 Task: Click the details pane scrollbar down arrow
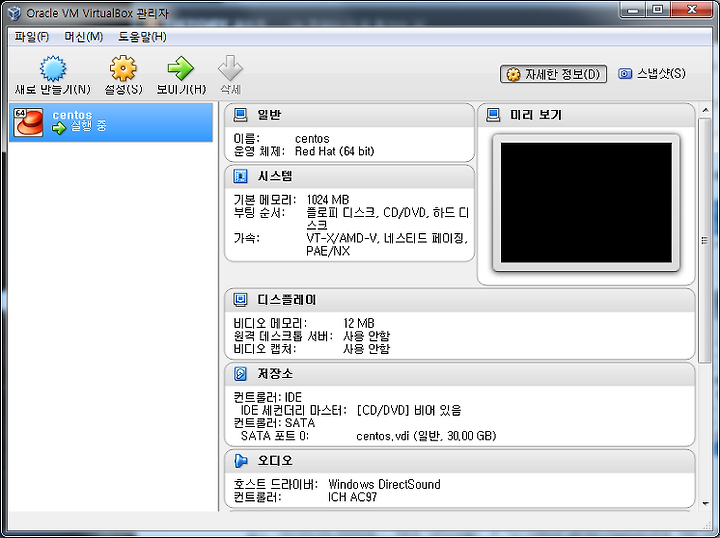[x=705, y=504]
